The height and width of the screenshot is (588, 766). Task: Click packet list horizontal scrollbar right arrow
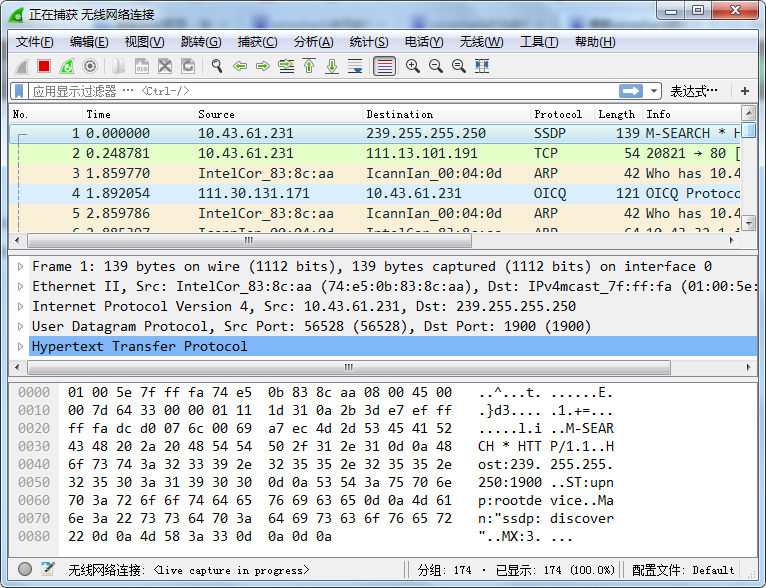pyautogui.click(x=731, y=240)
